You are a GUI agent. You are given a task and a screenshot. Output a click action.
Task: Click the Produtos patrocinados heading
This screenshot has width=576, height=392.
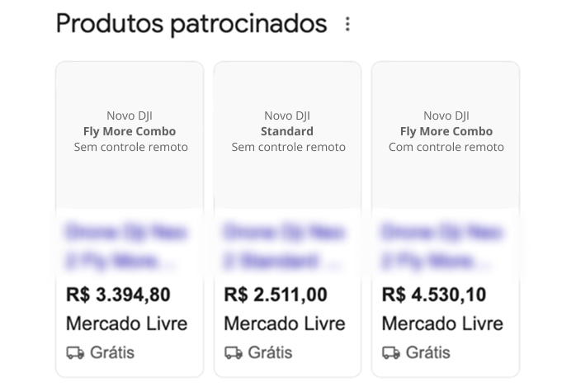(191, 25)
